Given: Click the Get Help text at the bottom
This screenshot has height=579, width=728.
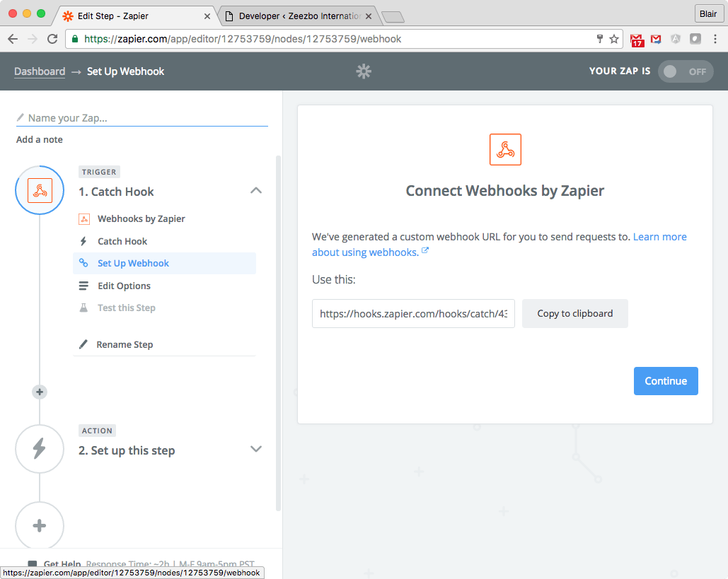Looking at the screenshot, I should [62, 563].
